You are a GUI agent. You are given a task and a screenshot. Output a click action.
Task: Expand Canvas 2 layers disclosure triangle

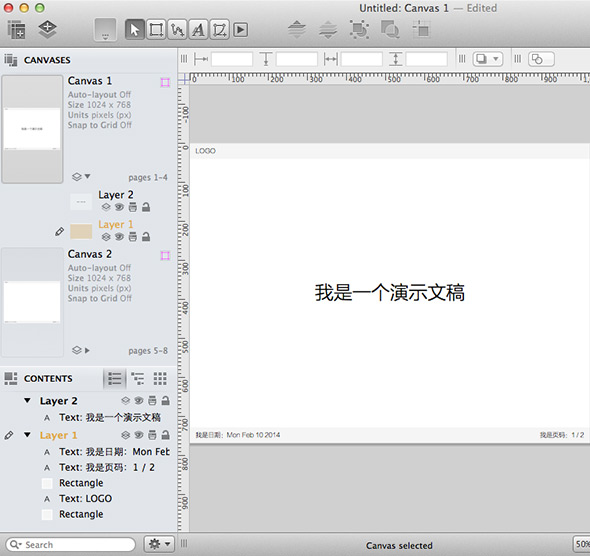(87, 350)
